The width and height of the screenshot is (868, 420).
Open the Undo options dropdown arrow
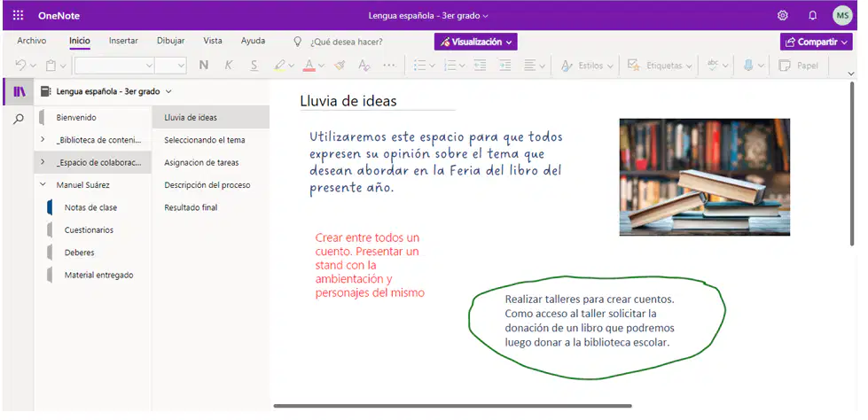click(x=33, y=66)
